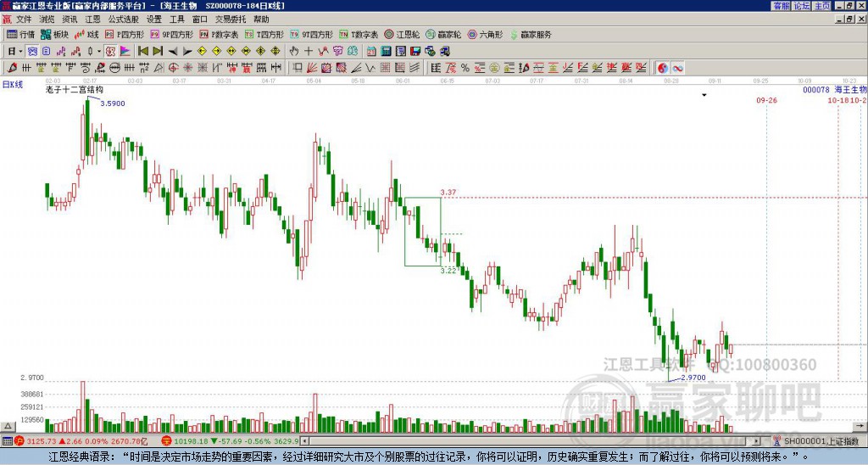
Task: Click the 主页 button in title bar
Action: click(x=822, y=6)
